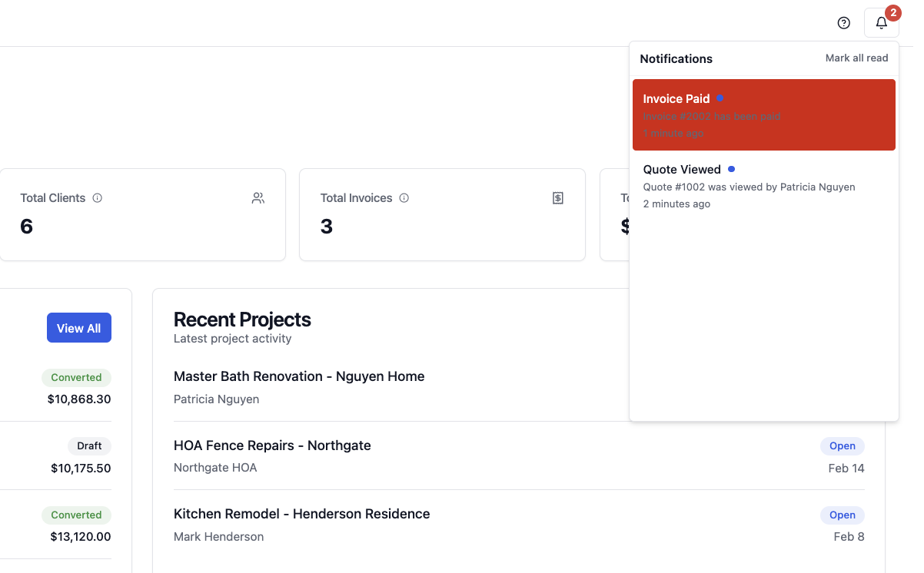Screen dimensions: 924x573
Task: Click the invoice document icon on Total Invoices card
Action: click(558, 198)
